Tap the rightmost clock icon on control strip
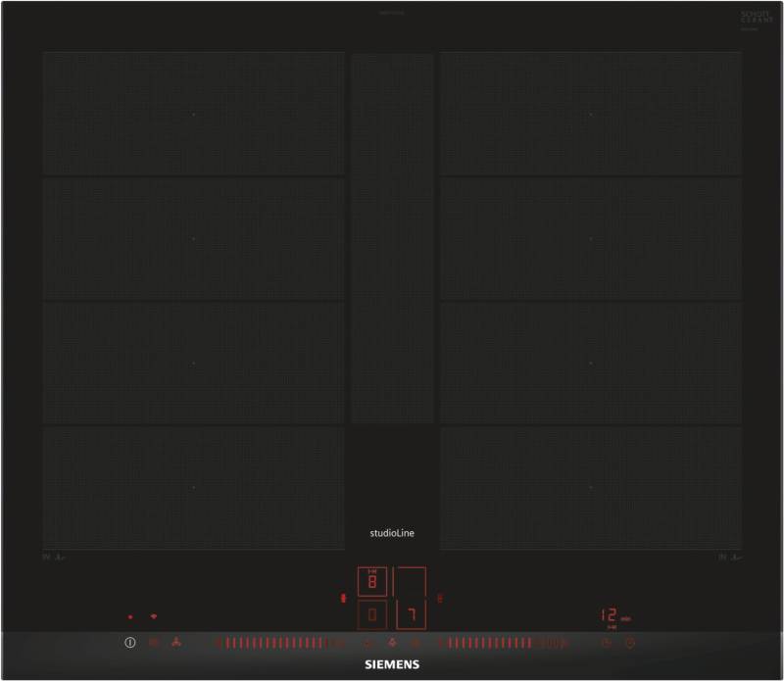This screenshot has height=681, width=784. (x=630, y=643)
